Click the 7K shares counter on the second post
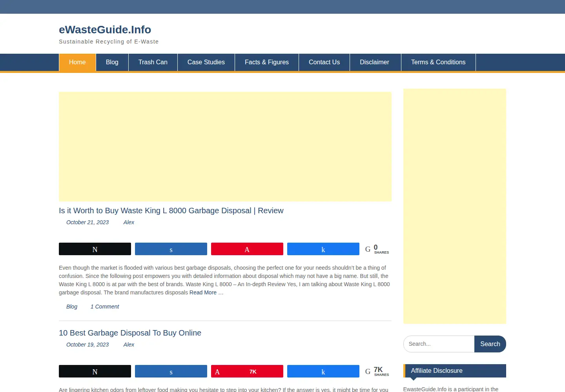 coord(377,371)
